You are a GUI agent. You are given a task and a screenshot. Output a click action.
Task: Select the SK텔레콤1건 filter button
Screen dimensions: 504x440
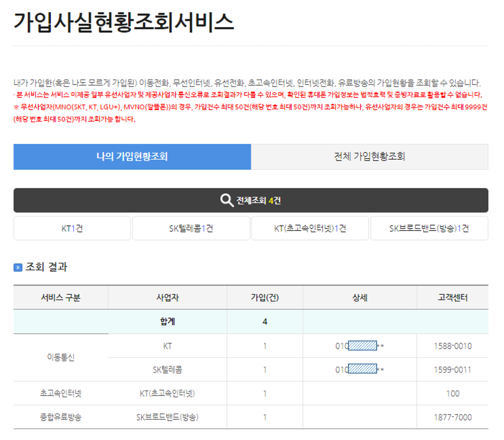point(191,228)
